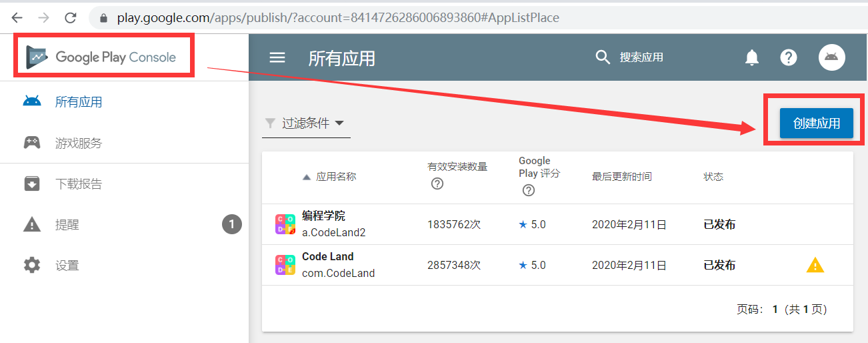Open the notifications bell icon

tap(752, 58)
